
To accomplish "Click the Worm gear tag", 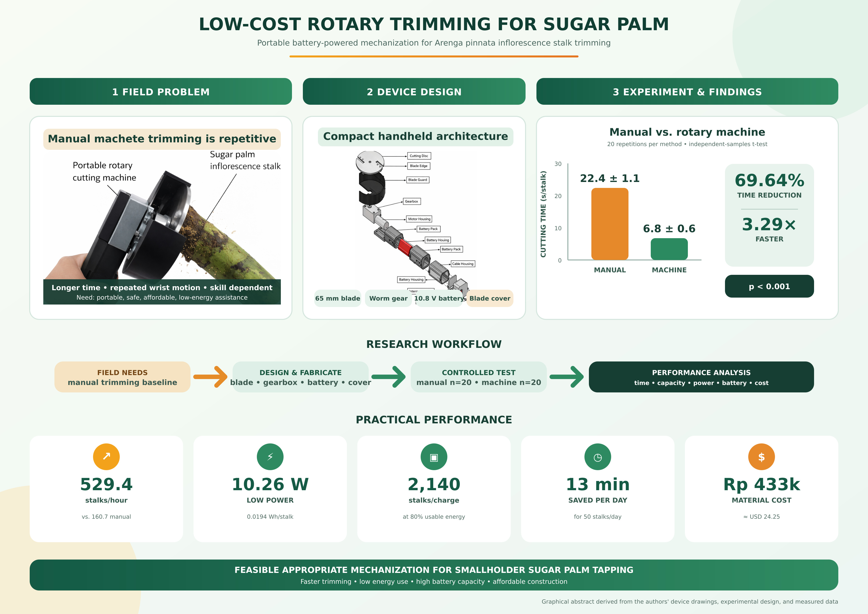I will 388,298.
